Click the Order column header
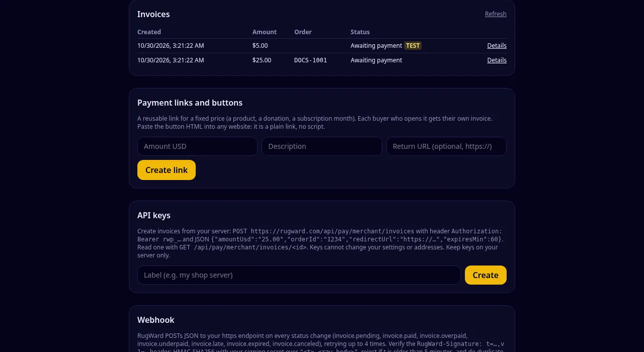Viewport: 644px width, 352px height. tap(303, 32)
